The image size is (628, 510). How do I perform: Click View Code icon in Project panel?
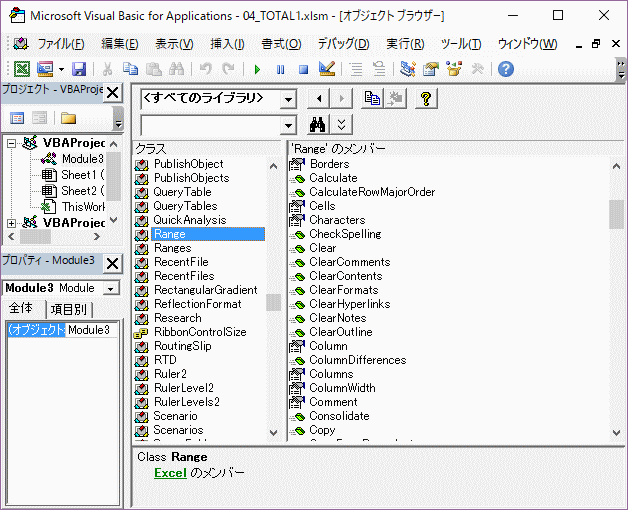pyautogui.click(x=17, y=119)
